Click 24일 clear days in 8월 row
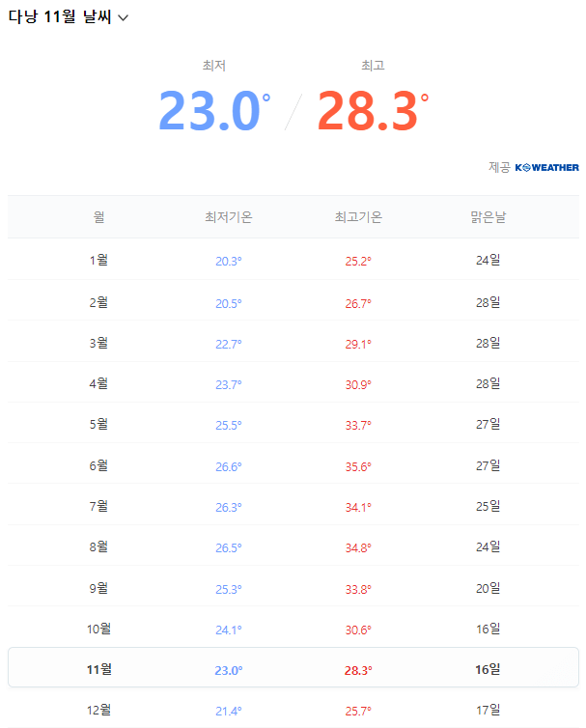 (x=488, y=546)
